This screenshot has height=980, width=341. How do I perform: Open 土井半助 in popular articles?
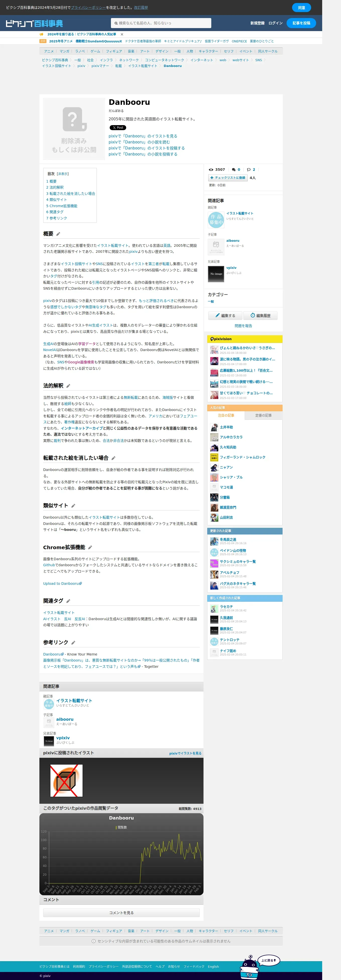[x=226, y=427]
